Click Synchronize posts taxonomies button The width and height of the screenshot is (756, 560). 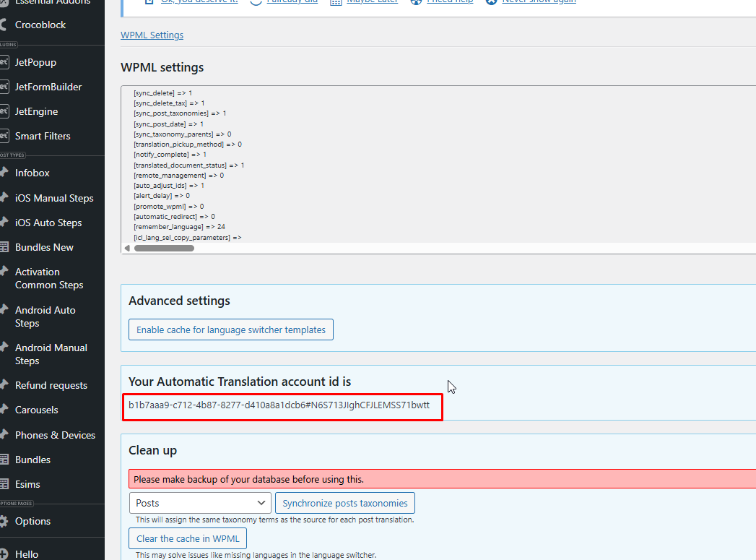344,503
